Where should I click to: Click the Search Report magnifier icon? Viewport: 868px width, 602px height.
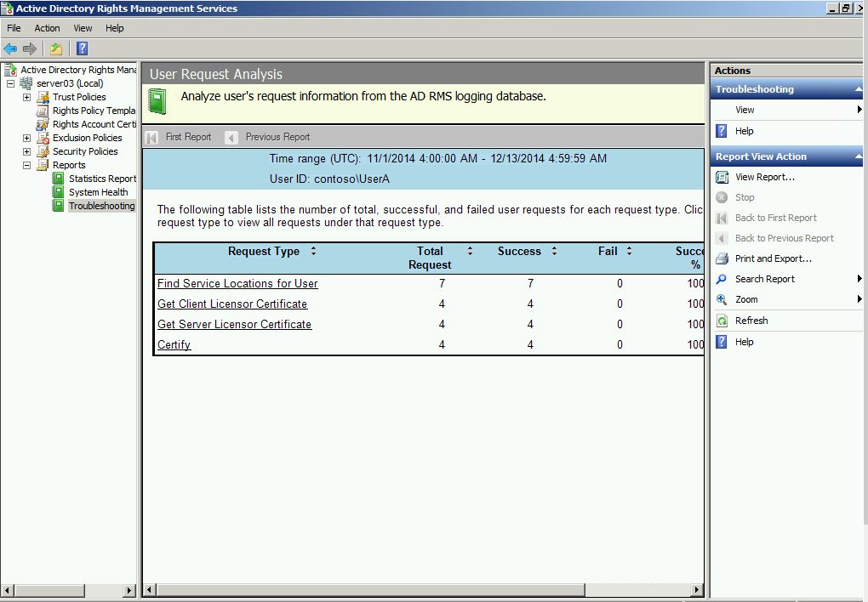coord(722,279)
